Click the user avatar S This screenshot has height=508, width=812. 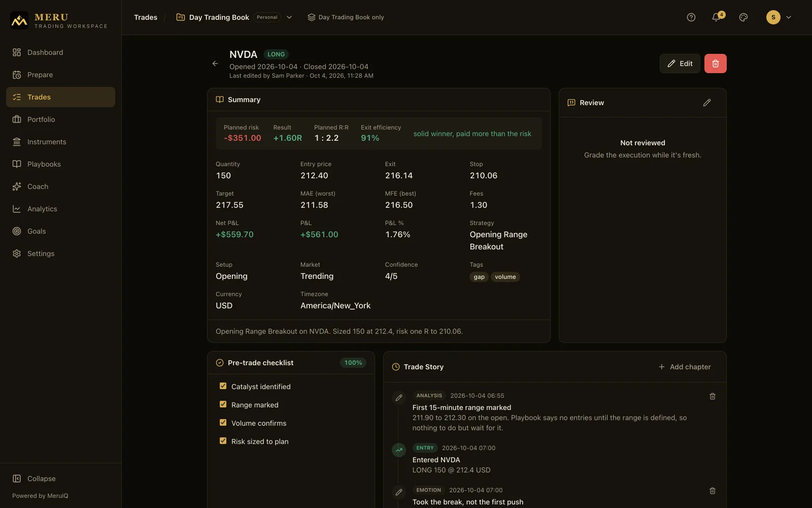[x=773, y=17]
